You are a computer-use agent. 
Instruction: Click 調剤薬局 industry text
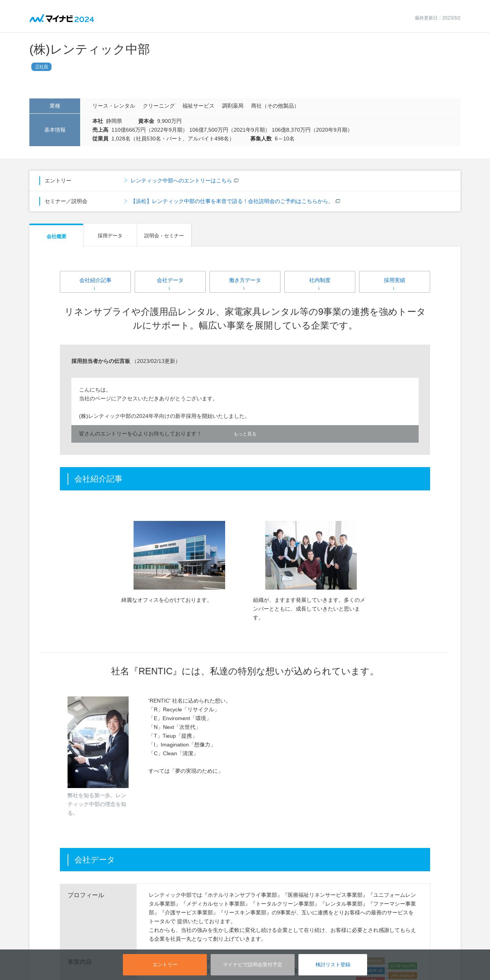pyautogui.click(x=233, y=106)
